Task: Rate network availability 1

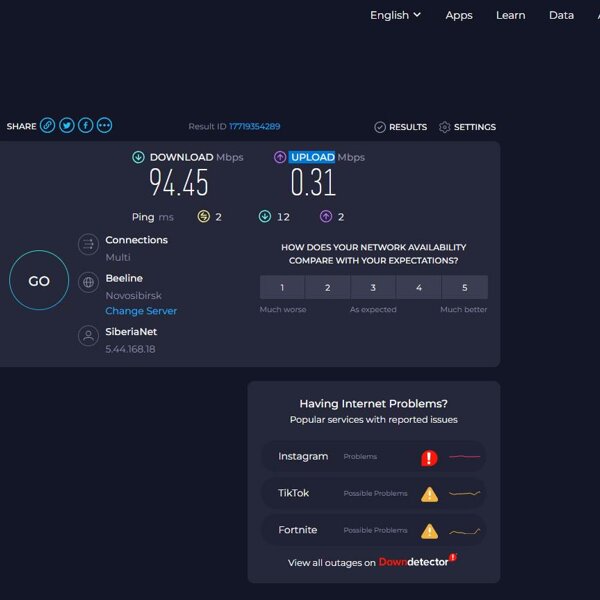Action: 282,287
